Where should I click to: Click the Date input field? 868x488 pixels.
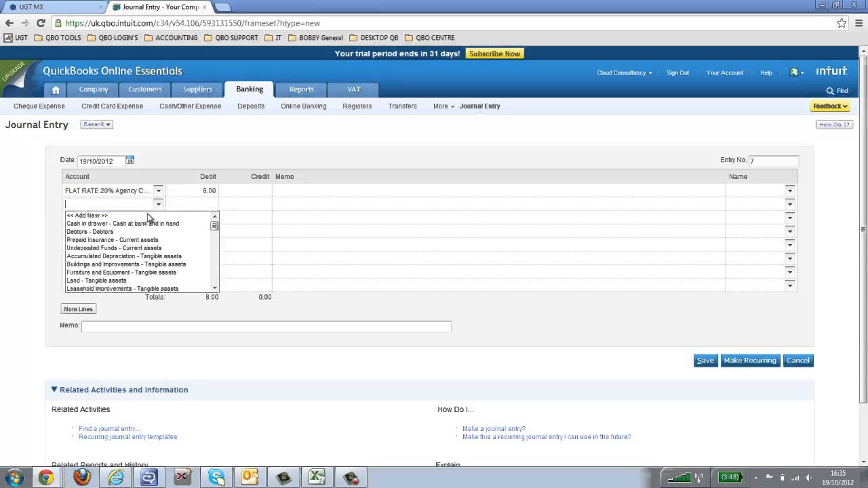[101, 161]
